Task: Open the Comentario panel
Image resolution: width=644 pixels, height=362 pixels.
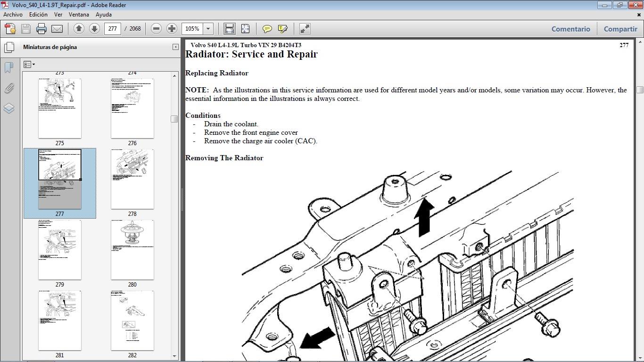Action: click(571, 29)
